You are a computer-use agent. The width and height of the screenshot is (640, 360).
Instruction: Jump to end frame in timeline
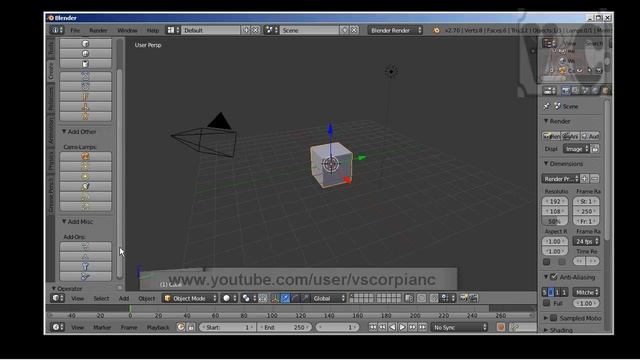422,327
